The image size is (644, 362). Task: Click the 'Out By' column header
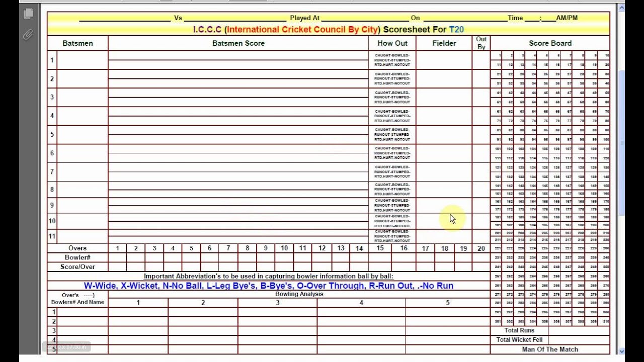click(x=481, y=43)
